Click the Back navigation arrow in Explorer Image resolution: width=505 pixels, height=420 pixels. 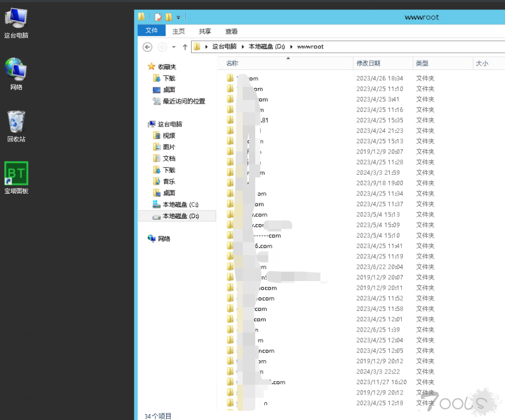(147, 47)
